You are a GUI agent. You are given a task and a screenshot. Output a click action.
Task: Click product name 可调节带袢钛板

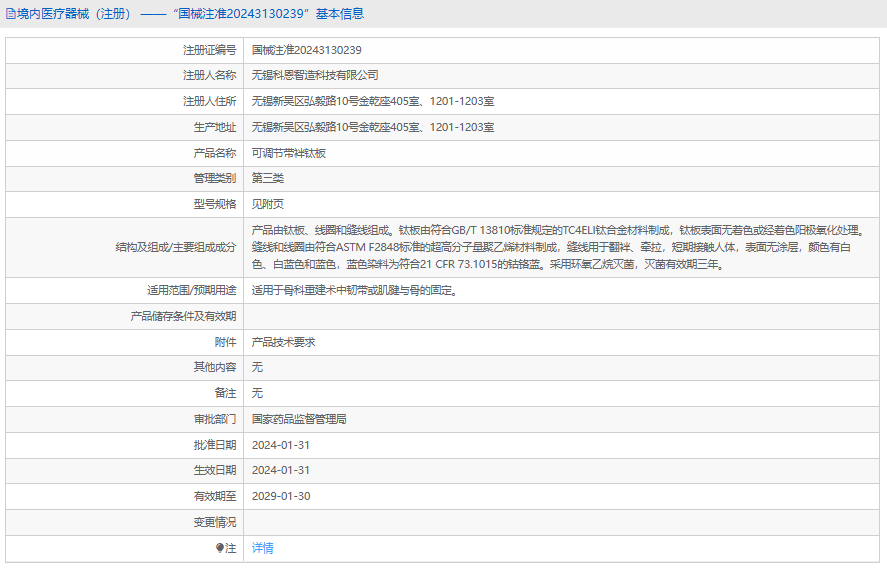tap(289, 153)
